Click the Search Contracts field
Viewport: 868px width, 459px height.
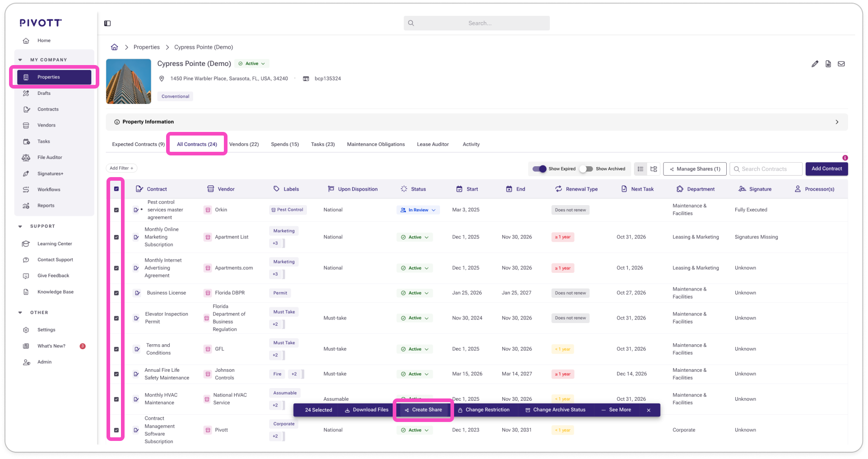click(x=766, y=169)
